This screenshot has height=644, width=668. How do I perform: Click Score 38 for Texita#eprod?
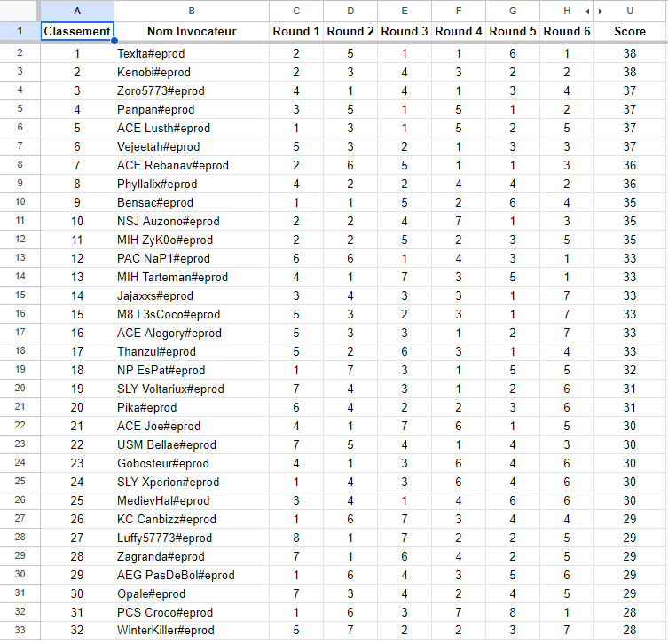click(x=630, y=53)
